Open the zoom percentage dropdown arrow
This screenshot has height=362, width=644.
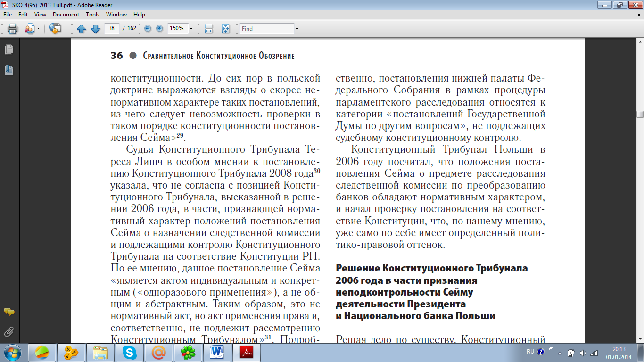pyautogui.click(x=191, y=29)
